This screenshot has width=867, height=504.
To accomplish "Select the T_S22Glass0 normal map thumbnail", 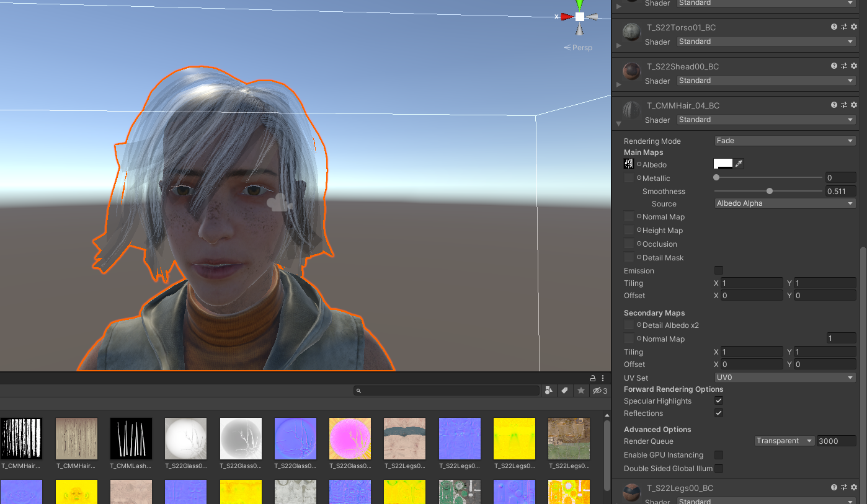I will [x=295, y=438].
